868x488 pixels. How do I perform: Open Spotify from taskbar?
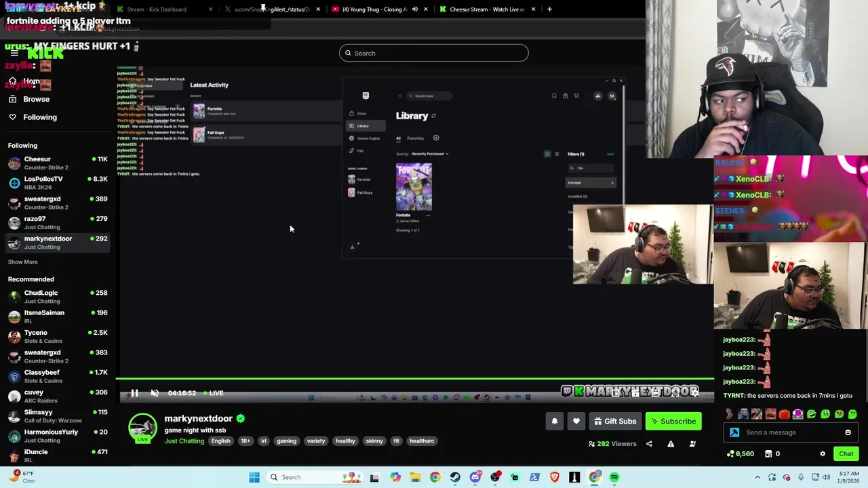[x=614, y=477]
